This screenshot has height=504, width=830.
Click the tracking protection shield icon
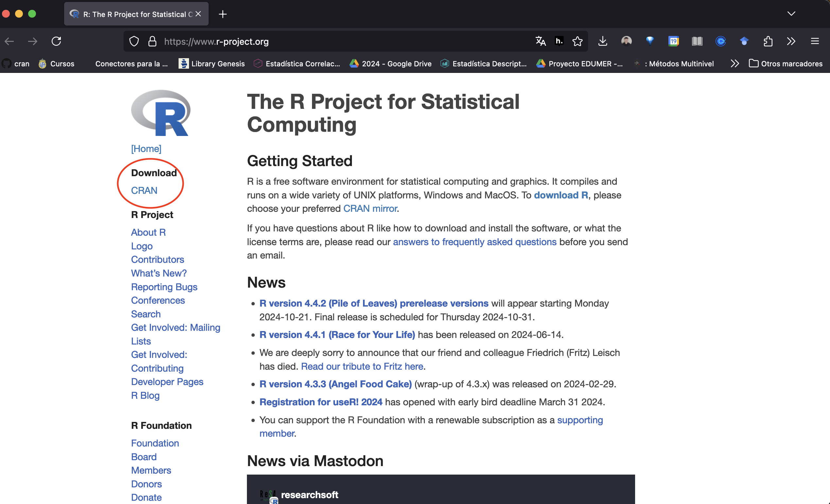[x=134, y=42]
